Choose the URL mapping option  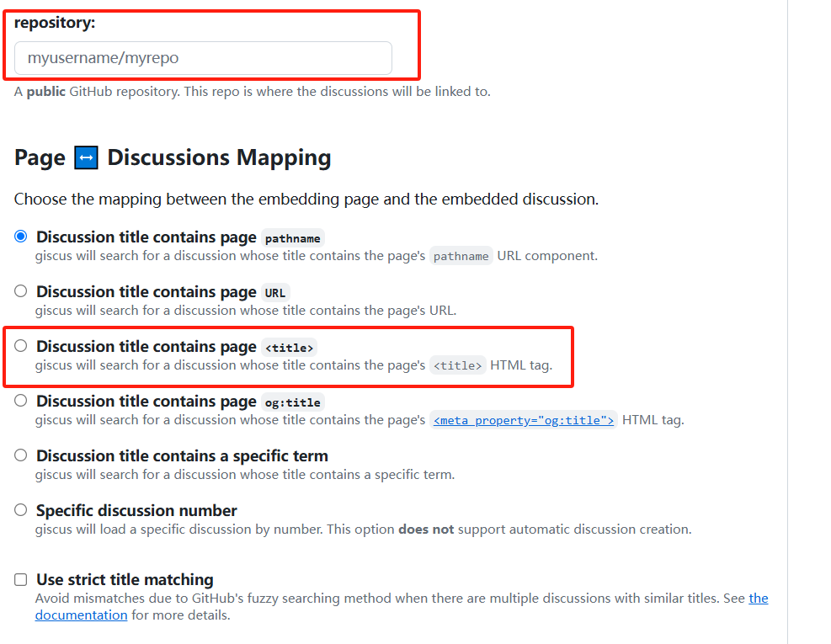tap(20, 291)
